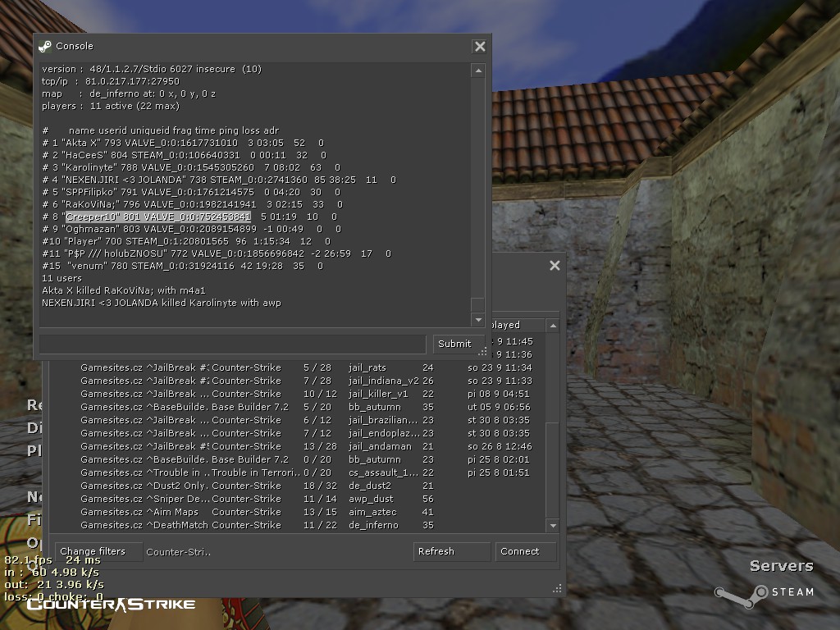The width and height of the screenshot is (840, 630).
Task: Click the tcp/ip 81.0.217.177:27950 line
Action: click(111, 81)
